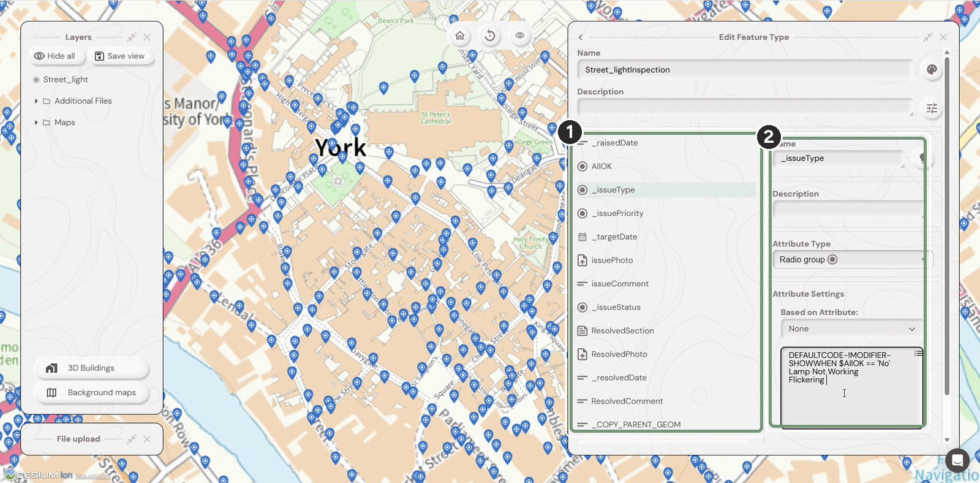980x483 pixels.
Task: Pin the Layers panel
Action: point(132,37)
